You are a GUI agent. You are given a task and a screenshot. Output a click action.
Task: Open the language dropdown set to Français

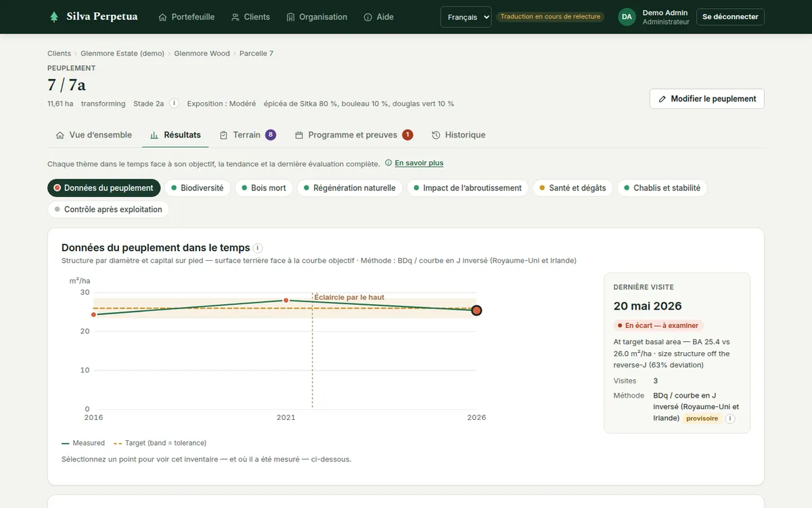pos(466,17)
